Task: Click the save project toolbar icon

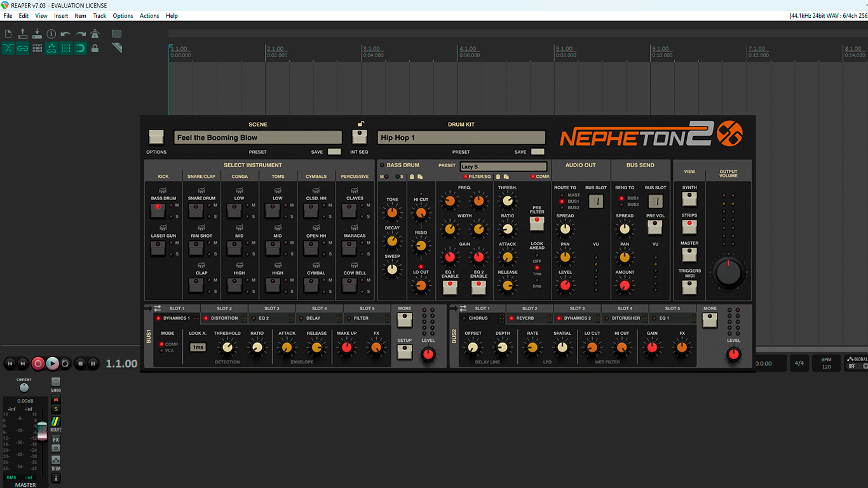Action: (37, 34)
